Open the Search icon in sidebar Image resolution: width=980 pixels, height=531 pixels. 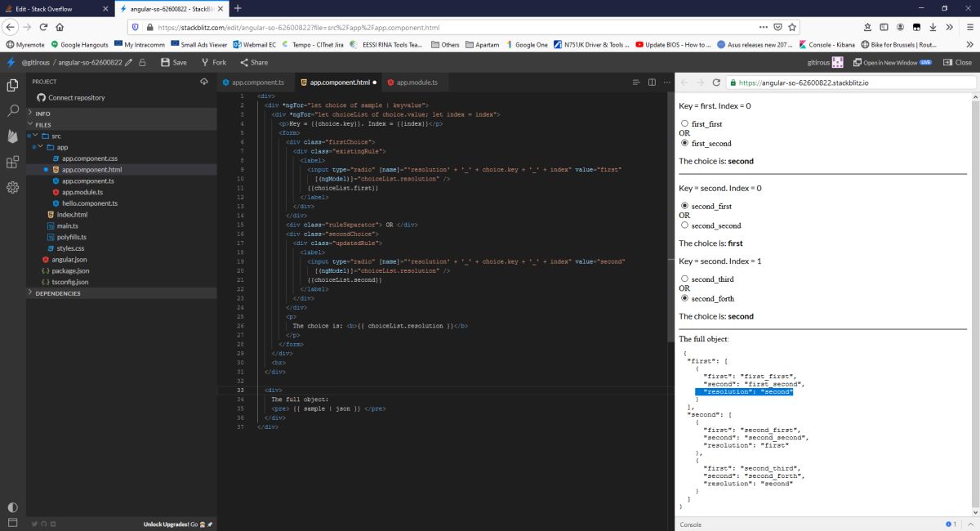point(12,110)
